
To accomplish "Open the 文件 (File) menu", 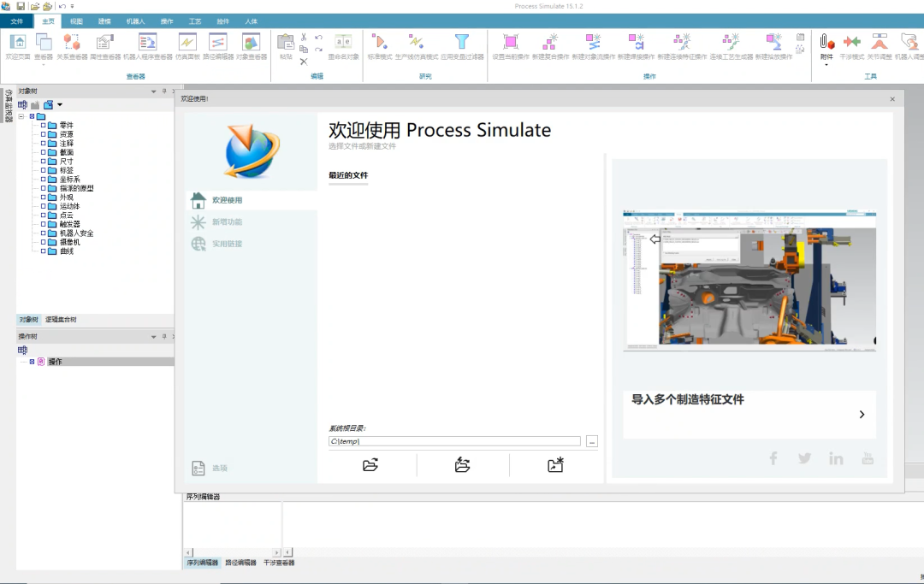I will click(16, 21).
